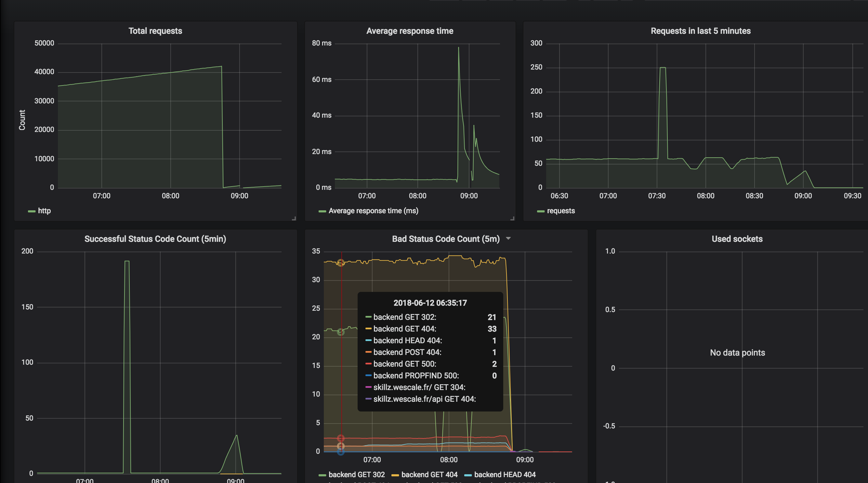Screen dimensions: 868x483
Task: Click the 1.0 y-axis label in Used sockets
Action: (610, 251)
